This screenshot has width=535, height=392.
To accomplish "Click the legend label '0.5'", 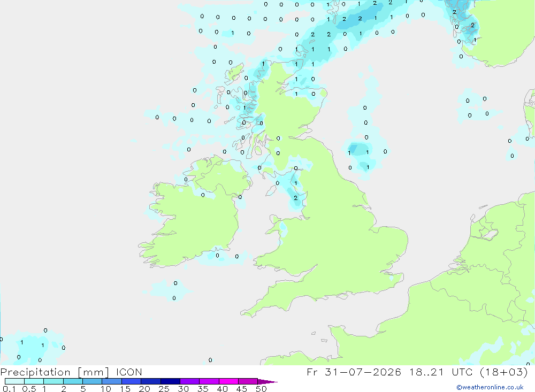I will tap(29, 389).
